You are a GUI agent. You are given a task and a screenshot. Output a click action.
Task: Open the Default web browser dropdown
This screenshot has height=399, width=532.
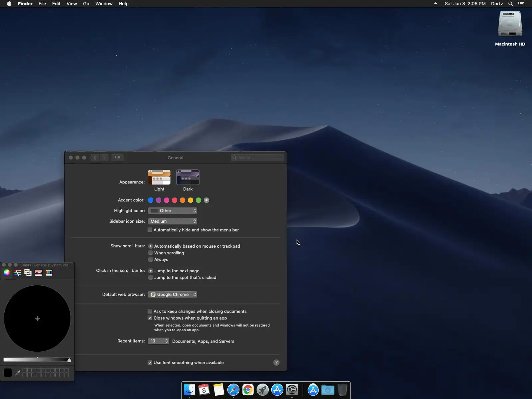pos(173,294)
